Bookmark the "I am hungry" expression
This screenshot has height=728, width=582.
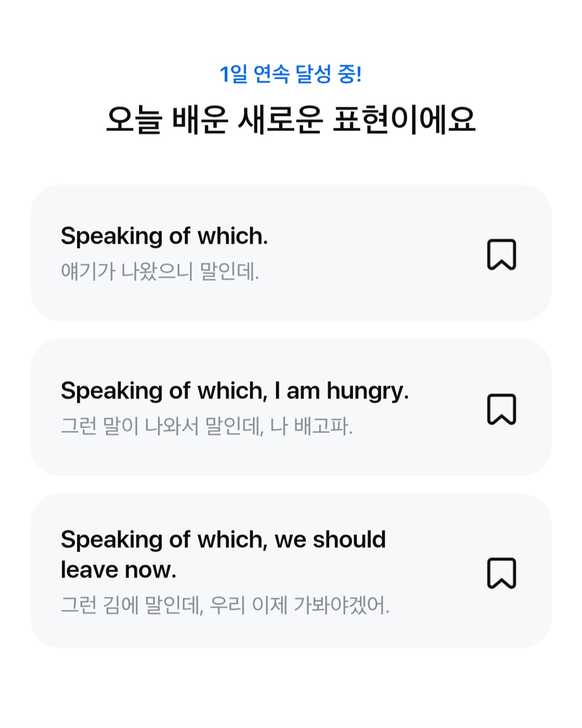502,409
